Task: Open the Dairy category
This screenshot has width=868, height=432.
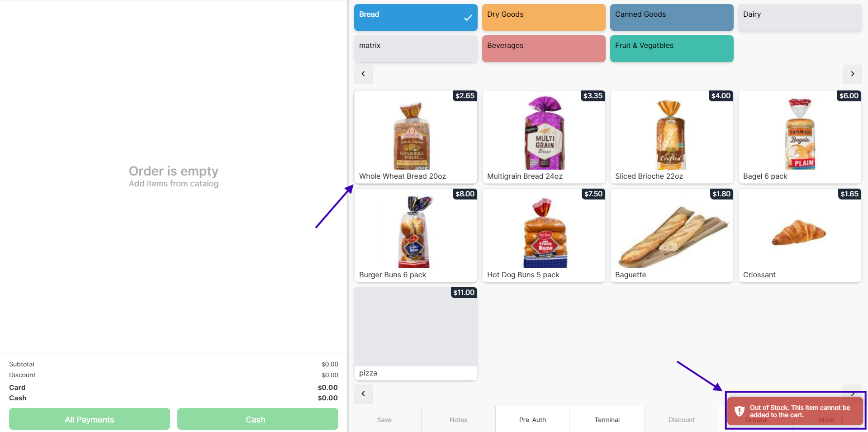Action: [x=799, y=17]
